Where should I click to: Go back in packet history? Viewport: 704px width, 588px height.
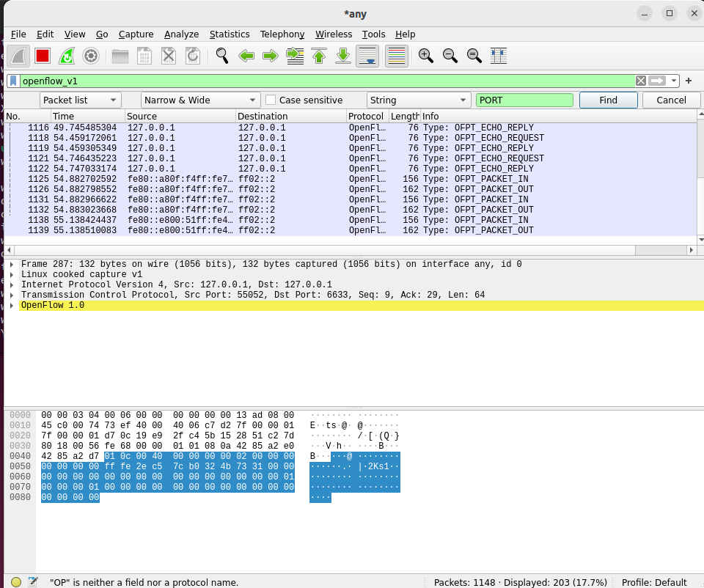[246, 56]
